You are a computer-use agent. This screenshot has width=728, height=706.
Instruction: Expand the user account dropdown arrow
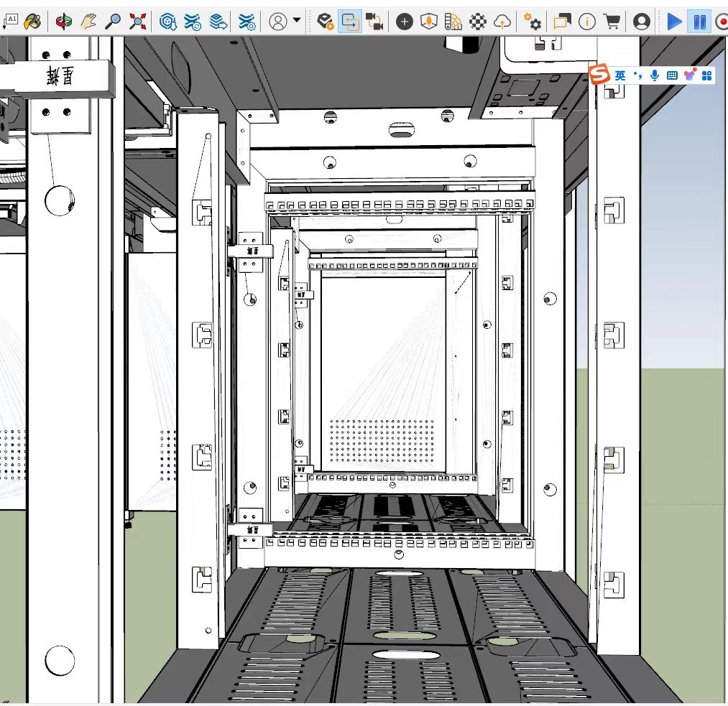[297, 20]
